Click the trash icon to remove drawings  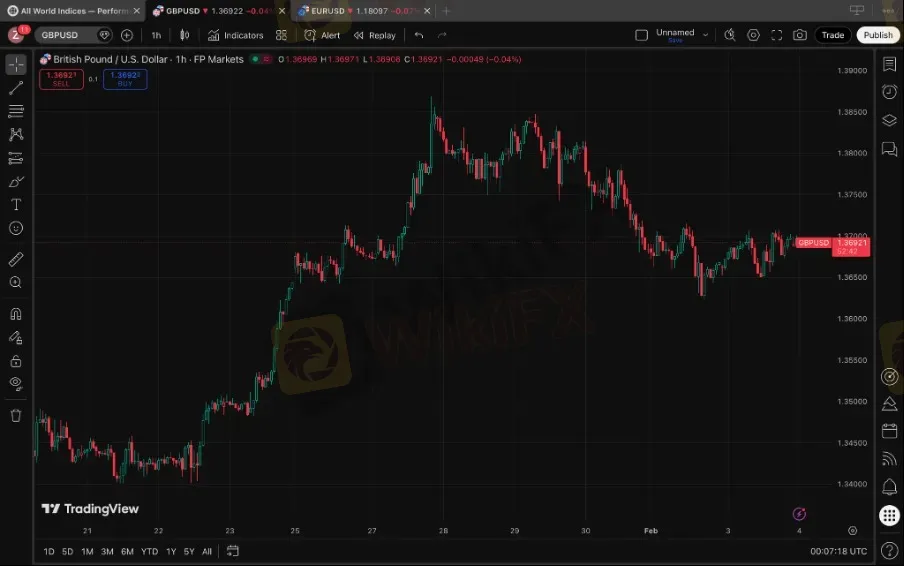point(16,415)
